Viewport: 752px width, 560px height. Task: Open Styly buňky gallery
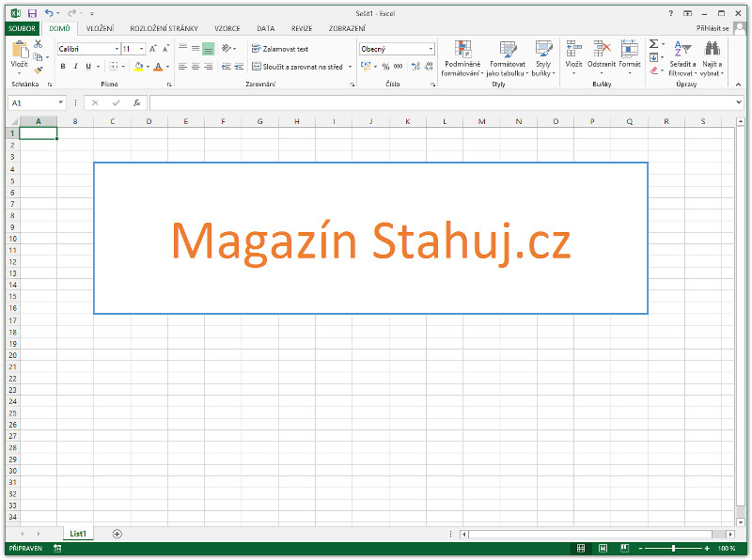point(543,58)
